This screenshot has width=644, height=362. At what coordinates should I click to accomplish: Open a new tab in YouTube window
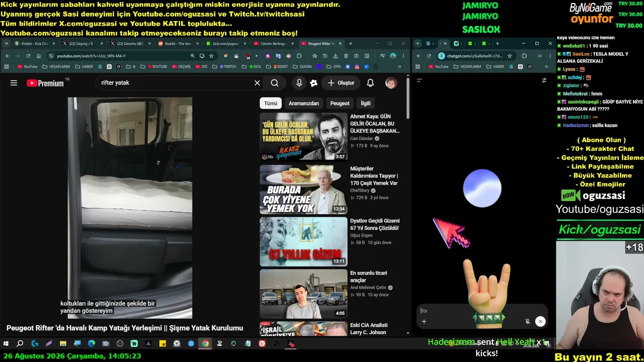351,44
